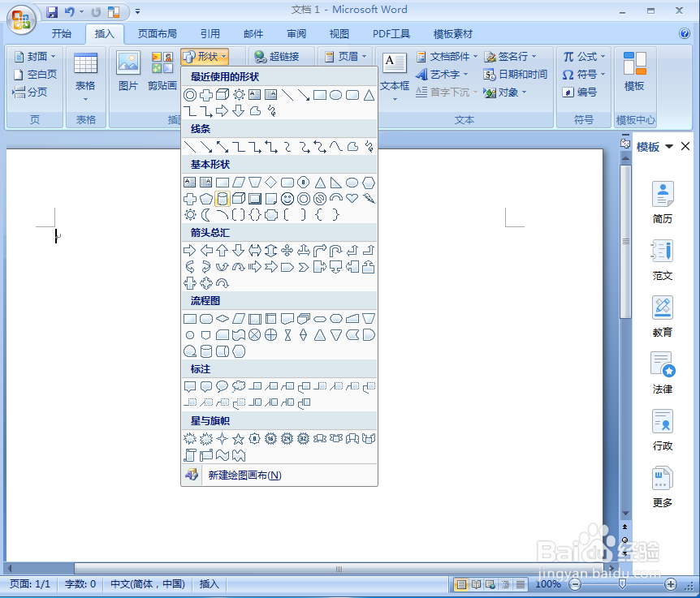This screenshot has height=598, width=700.
Task: Open the 引用 references tab
Action: tap(210, 34)
